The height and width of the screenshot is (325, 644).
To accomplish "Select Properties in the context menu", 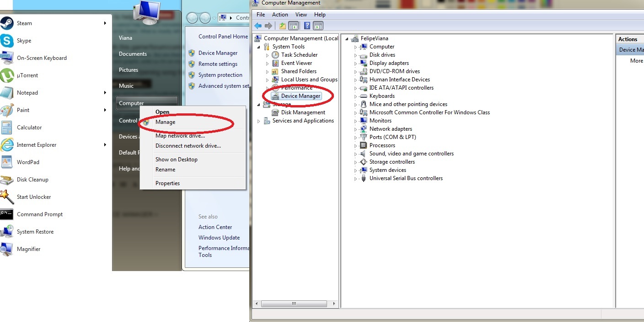I will click(x=167, y=183).
